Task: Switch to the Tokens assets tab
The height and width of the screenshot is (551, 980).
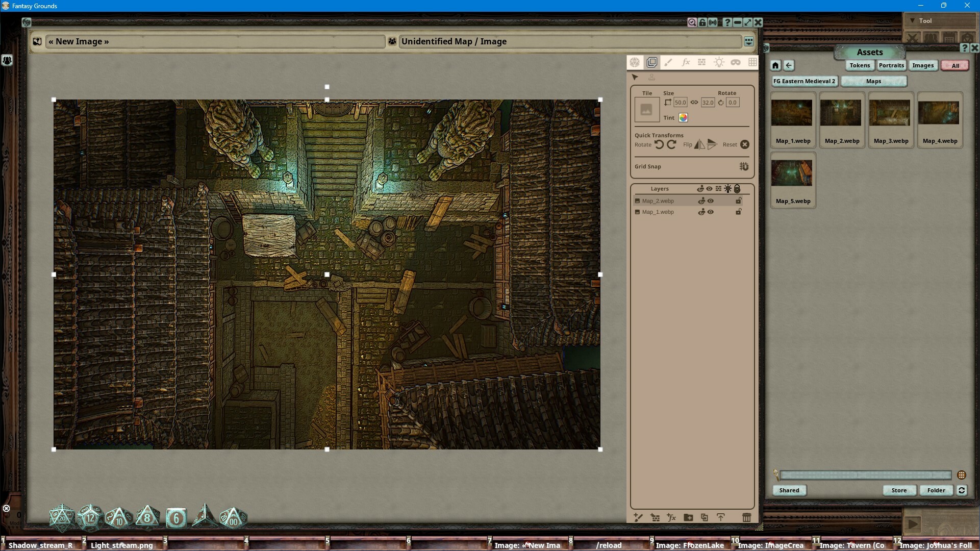Action: coord(859,65)
